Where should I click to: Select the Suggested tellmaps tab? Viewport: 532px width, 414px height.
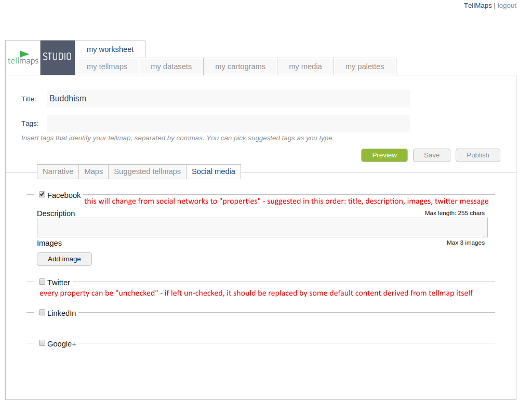pyautogui.click(x=147, y=171)
